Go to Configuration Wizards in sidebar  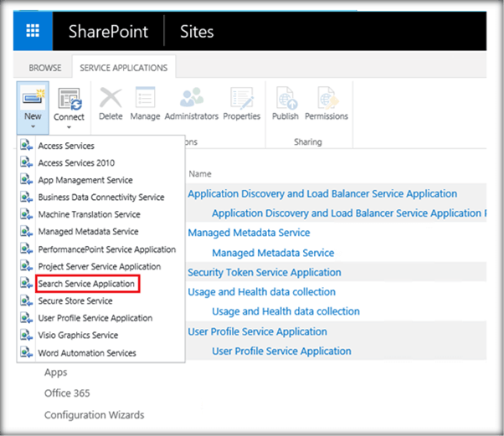94,415
